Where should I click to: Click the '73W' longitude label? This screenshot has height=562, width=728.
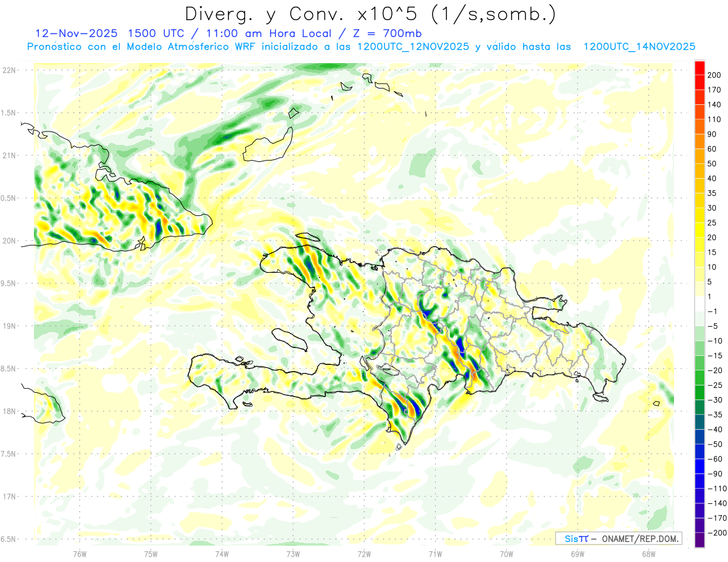(293, 554)
